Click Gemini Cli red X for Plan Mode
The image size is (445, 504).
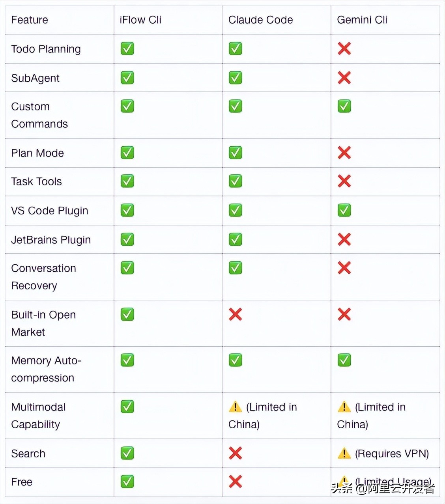(x=344, y=153)
